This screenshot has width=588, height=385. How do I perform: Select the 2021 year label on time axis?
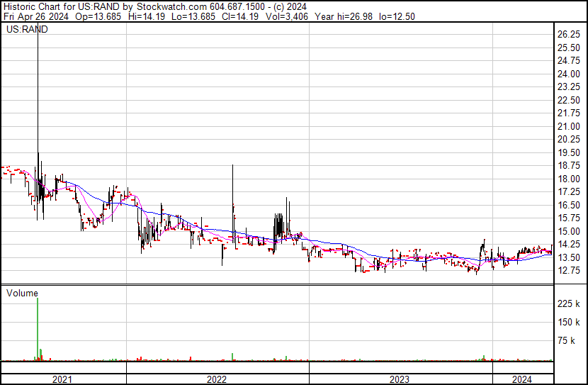coord(63,379)
